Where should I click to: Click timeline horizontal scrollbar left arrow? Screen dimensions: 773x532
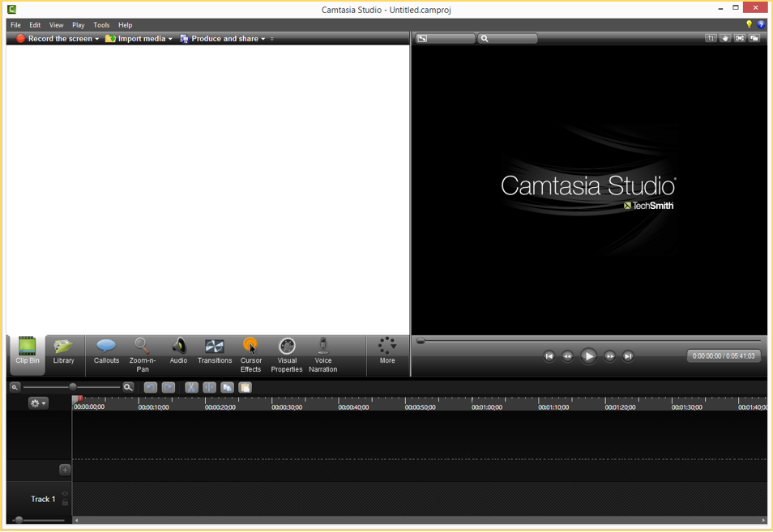coord(76,520)
